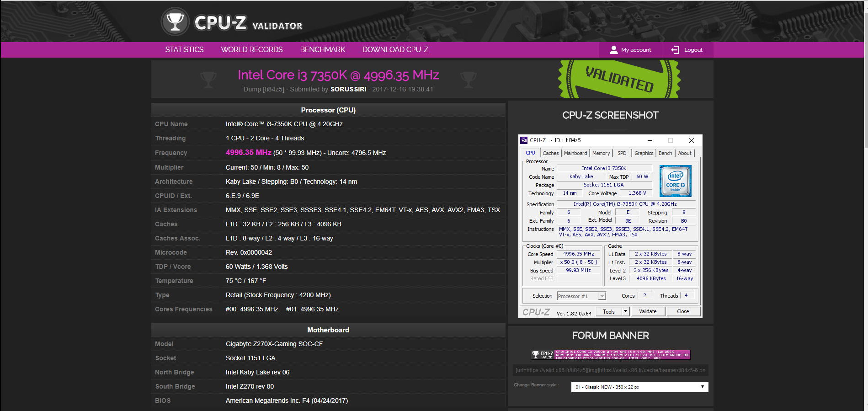Open the Tools dropdown arrow
This screenshot has height=411, width=868.
point(626,311)
